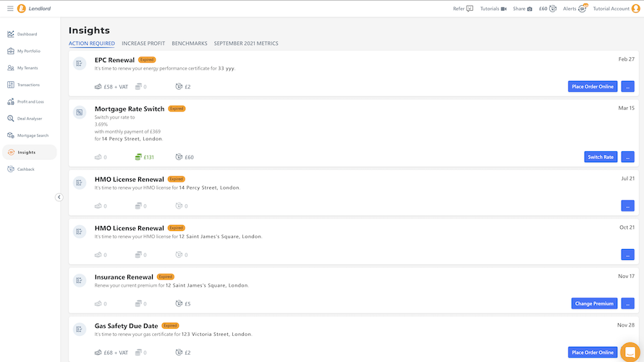Click the £2 cashback on EPC Renewal
The height and width of the screenshot is (362, 644).
(x=183, y=87)
